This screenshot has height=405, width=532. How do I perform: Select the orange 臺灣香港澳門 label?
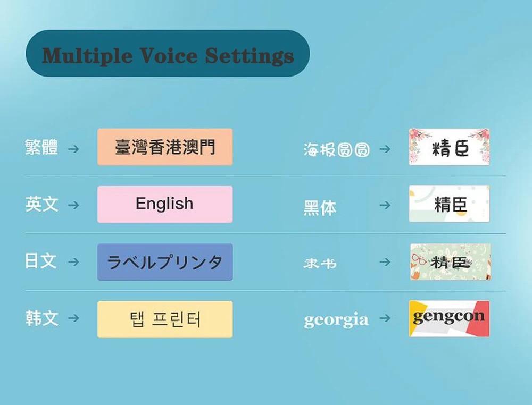click(165, 147)
